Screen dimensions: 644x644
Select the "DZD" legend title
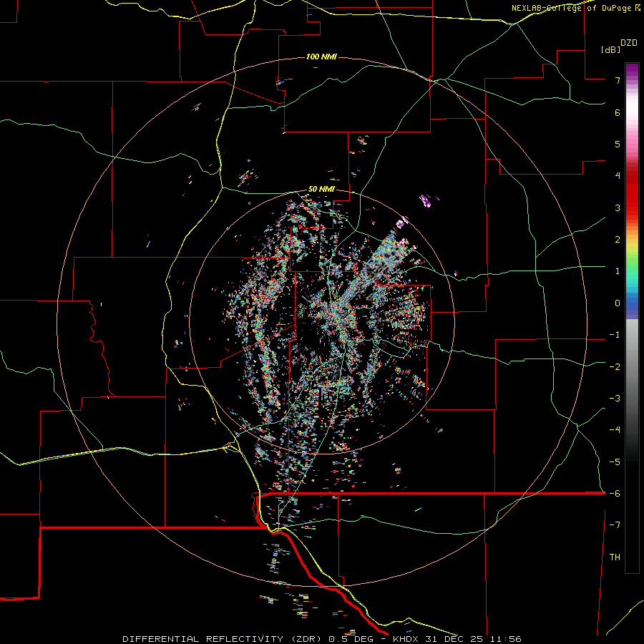click(x=629, y=43)
